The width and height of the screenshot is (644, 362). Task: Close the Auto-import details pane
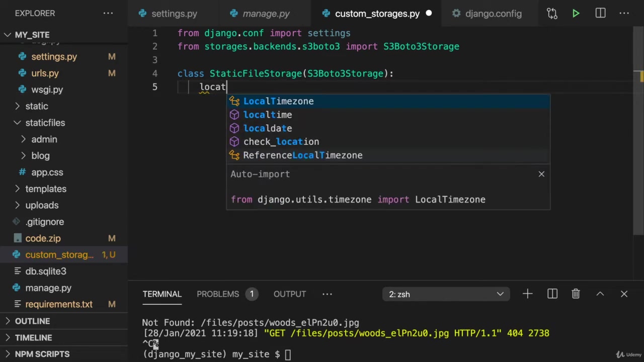[x=541, y=174]
